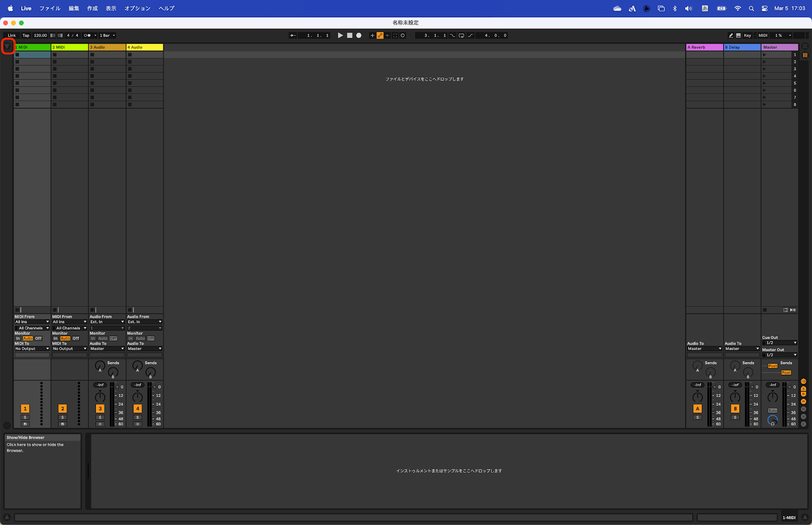
Task: Open the ファイル menu
Action: (x=50, y=8)
